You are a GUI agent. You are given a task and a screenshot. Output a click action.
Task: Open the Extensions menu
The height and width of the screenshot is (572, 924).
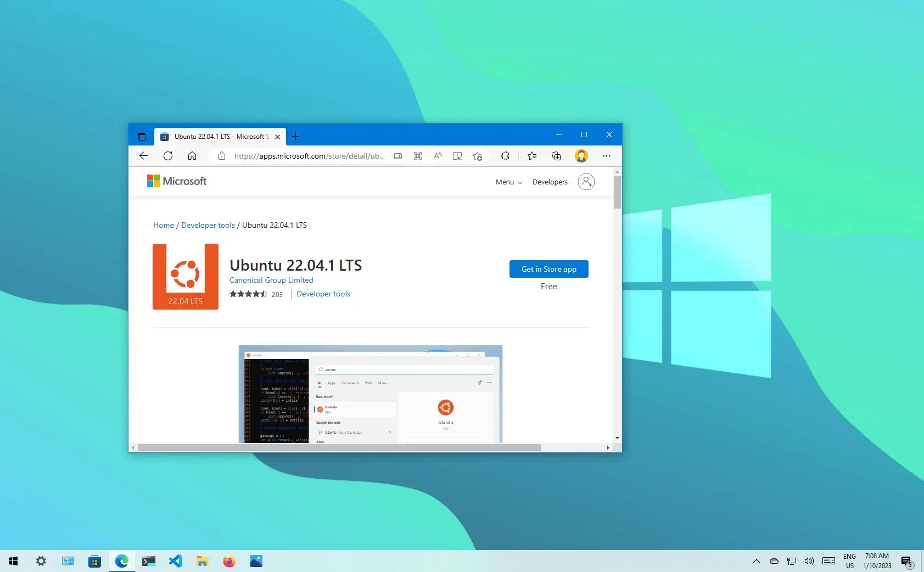(505, 156)
